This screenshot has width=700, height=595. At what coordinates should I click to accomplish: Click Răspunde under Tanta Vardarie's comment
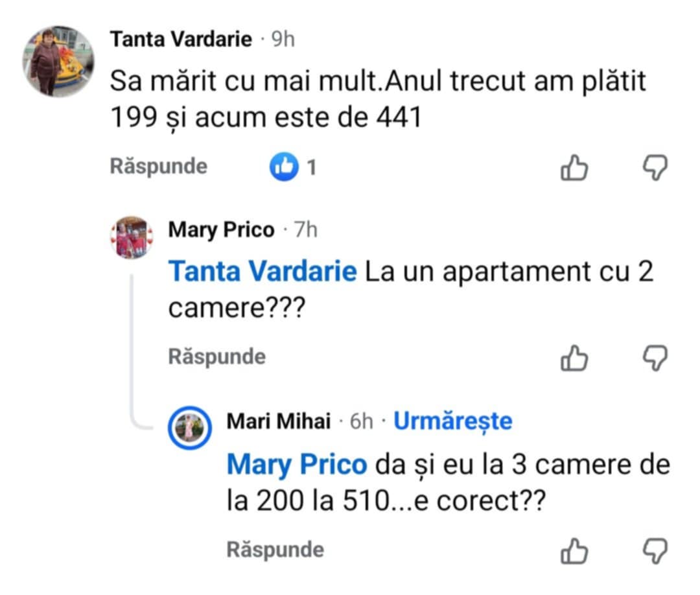(x=158, y=167)
